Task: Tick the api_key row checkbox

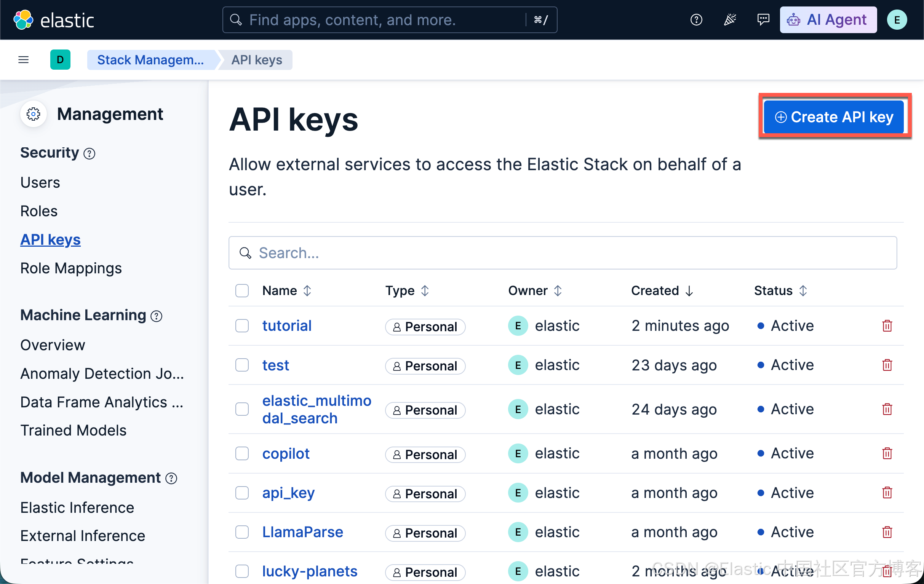Action: pyautogui.click(x=242, y=493)
